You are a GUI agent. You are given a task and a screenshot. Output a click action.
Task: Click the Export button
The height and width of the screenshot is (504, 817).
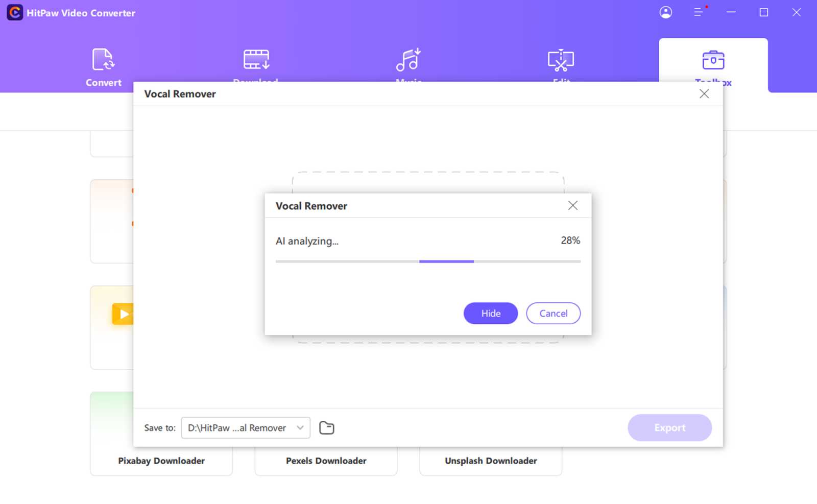point(669,427)
